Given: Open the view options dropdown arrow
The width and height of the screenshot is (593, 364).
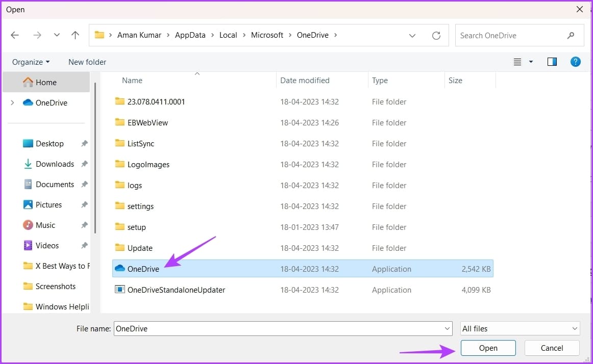Looking at the screenshot, I should 531,62.
